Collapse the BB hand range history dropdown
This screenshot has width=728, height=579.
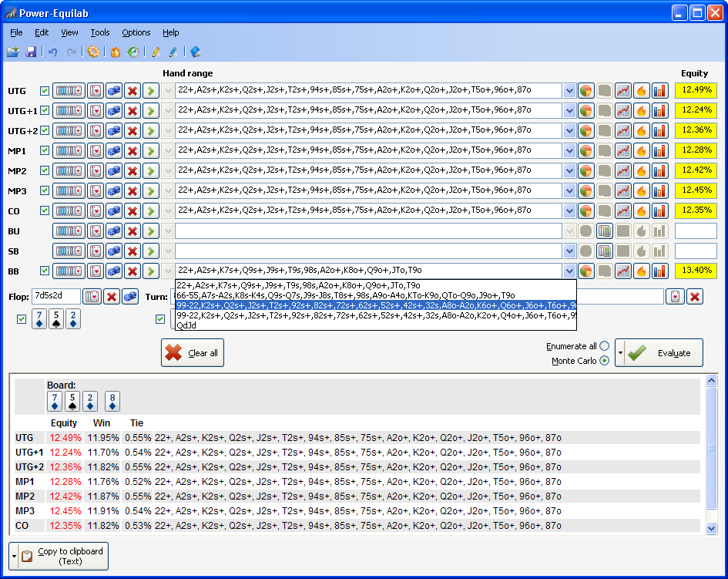(x=569, y=271)
